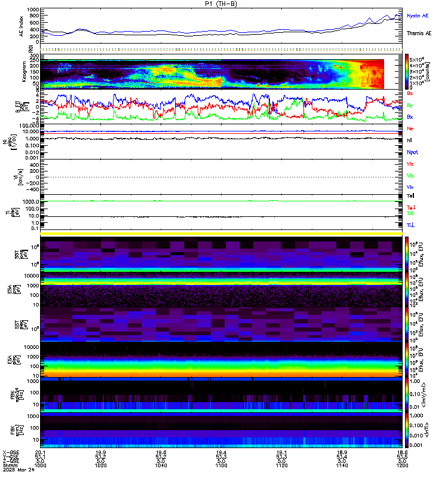Click the Kyoto AE legend label
448x478 pixels.
click(417, 16)
